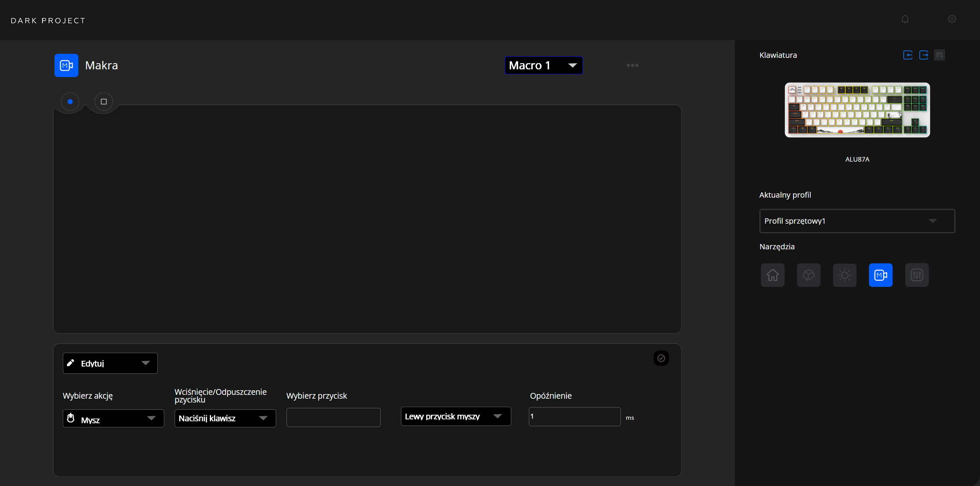The height and width of the screenshot is (486, 980).
Task: Open the Mysz action dropdown
Action: point(113,418)
